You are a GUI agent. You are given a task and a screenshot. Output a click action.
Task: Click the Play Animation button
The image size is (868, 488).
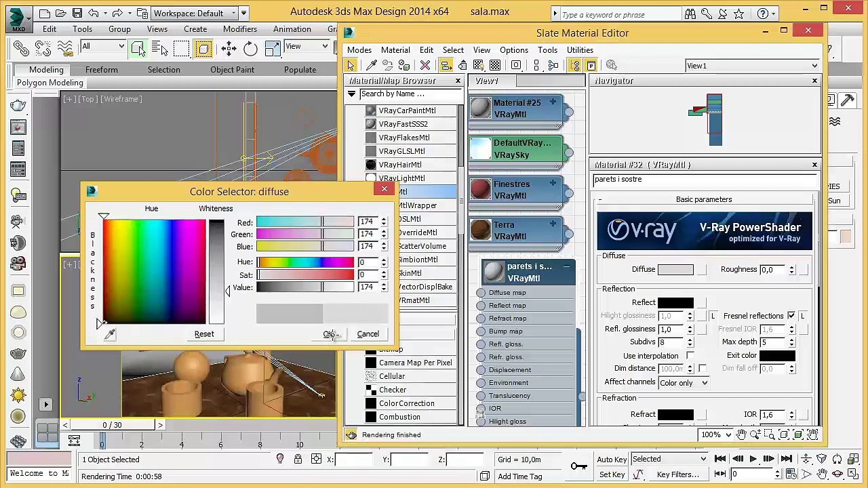pos(753,459)
